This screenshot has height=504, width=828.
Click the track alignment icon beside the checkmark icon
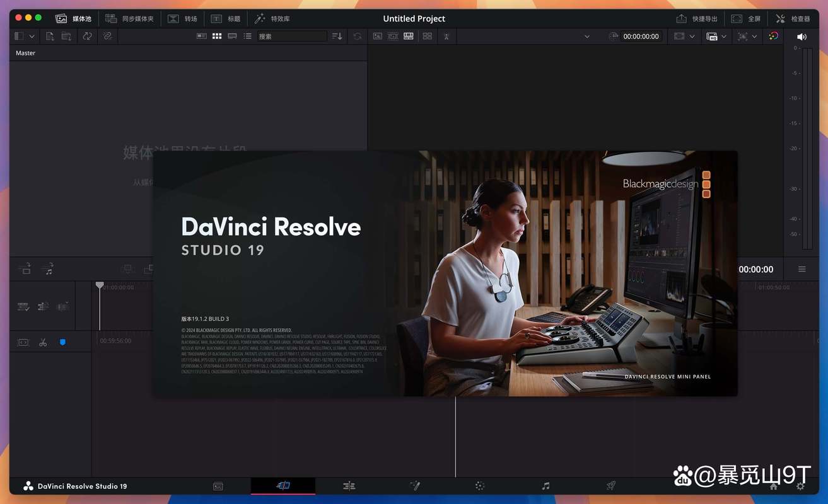[x=43, y=307]
